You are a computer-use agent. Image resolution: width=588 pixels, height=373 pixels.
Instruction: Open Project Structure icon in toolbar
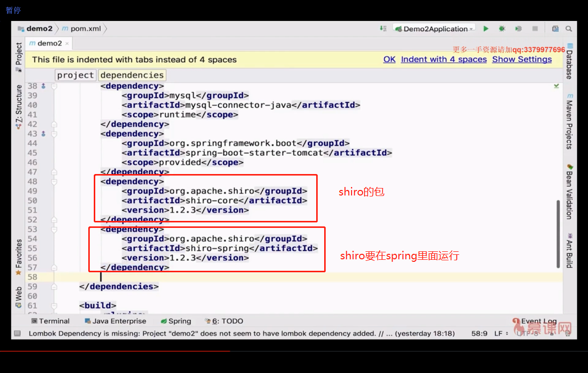point(555,28)
